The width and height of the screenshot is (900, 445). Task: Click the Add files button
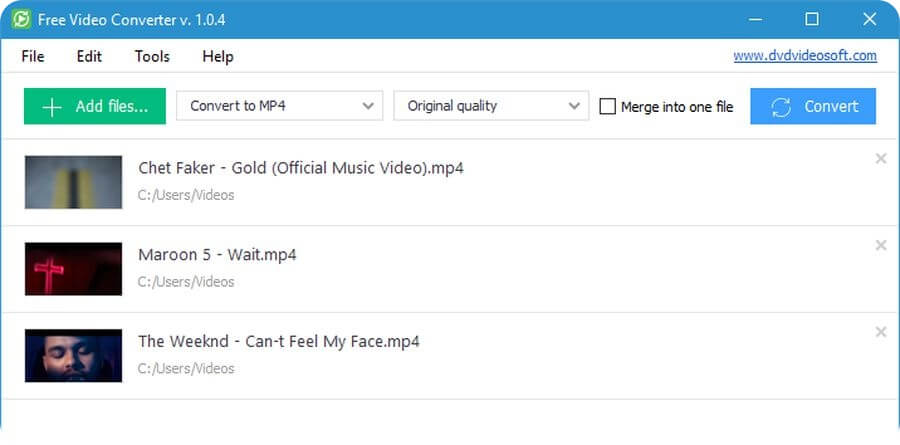[x=95, y=106]
